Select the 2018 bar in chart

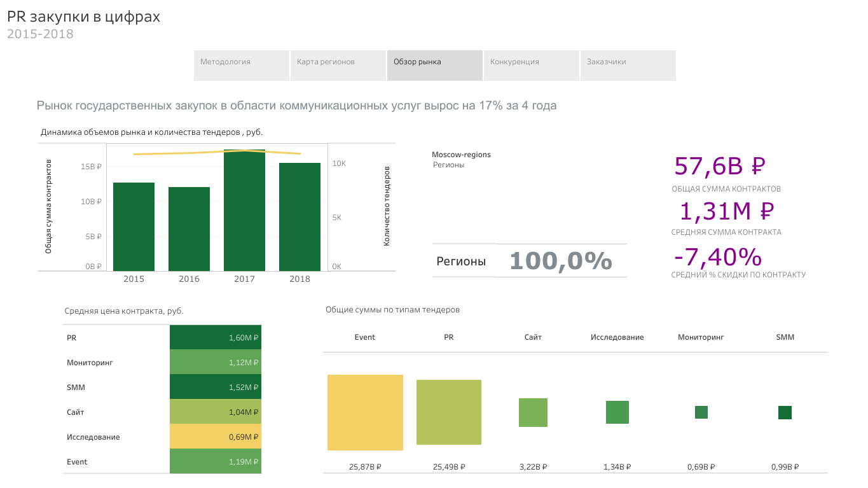pyautogui.click(x=300, y=217)
